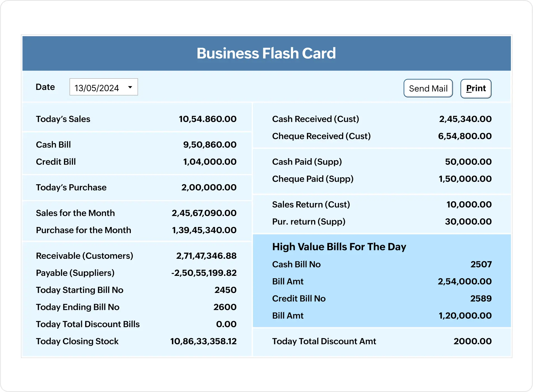
Task: Select High Value Bills For The Day header
Action: pyautogui.click(x=339, y=247)
